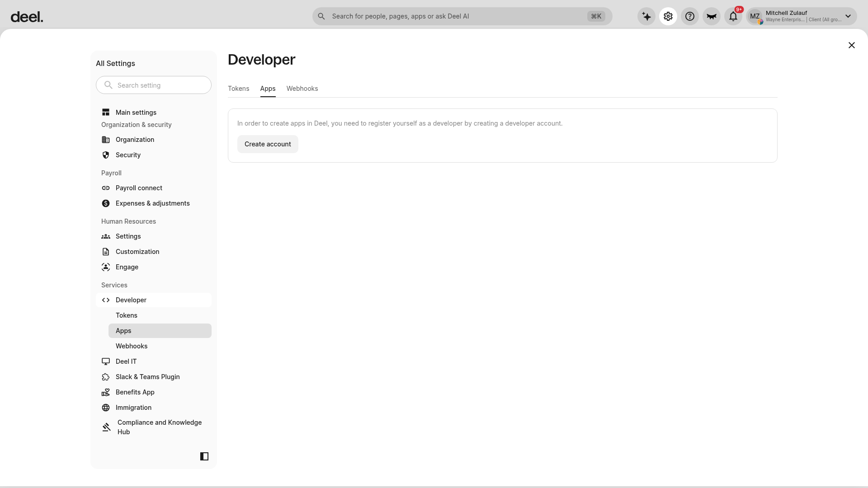868x488 pixels.
Task: Click the Compliance gavel icon
Action: click(x=107, y=427)
